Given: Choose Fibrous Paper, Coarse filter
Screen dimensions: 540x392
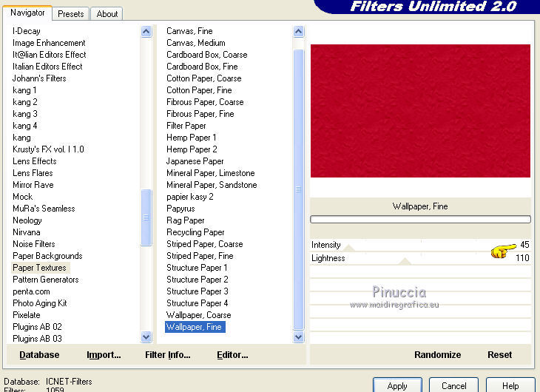Looking at the screenshot, I should click(205, 102).
